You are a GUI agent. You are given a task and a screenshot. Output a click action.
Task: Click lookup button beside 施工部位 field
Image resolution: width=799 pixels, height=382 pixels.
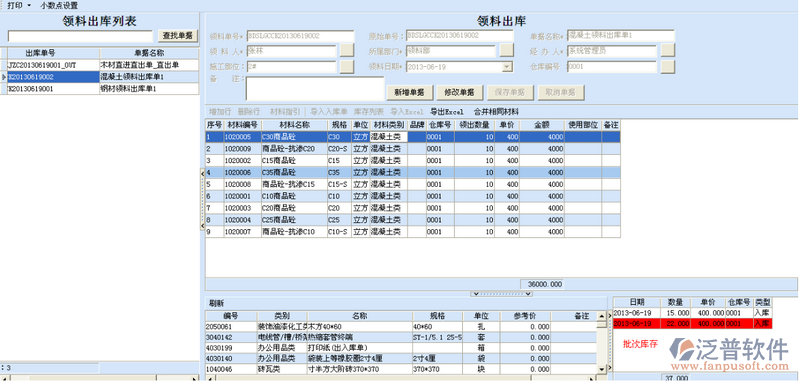tap(347, 67)
